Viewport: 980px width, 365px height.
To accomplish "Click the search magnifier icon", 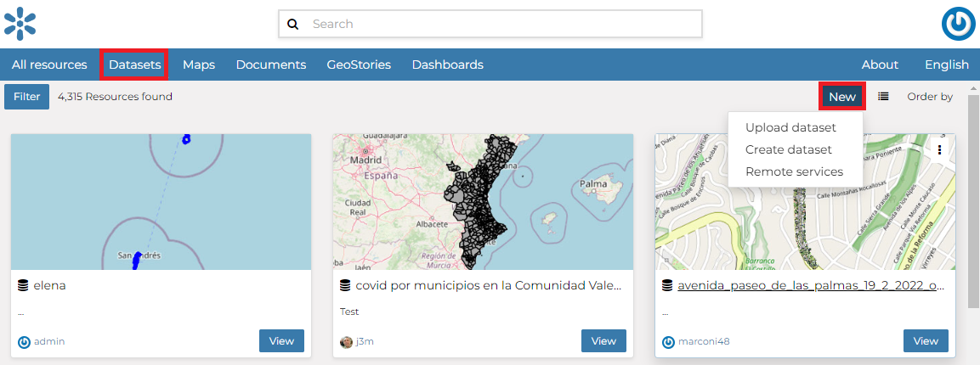I will [293, 24].
